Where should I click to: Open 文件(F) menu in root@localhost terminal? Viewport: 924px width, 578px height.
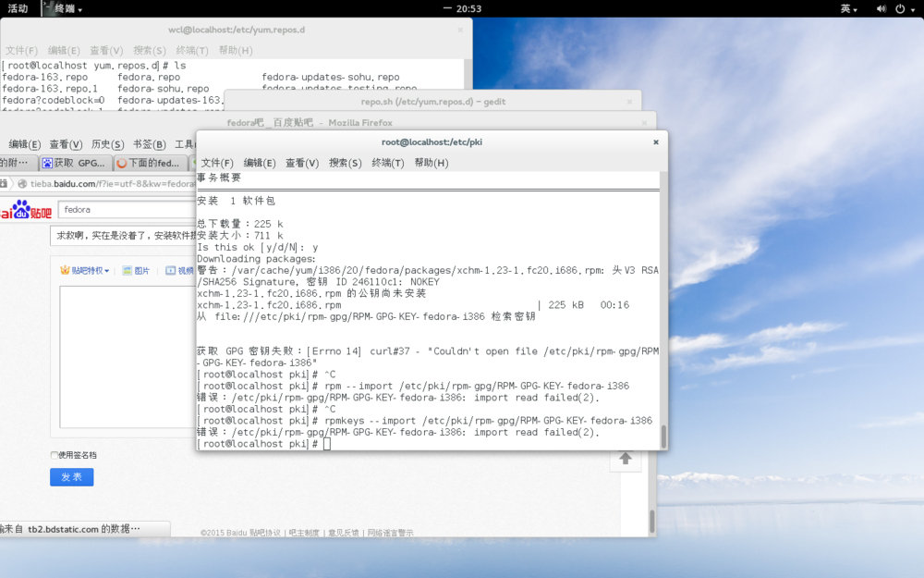coord(217,163)
